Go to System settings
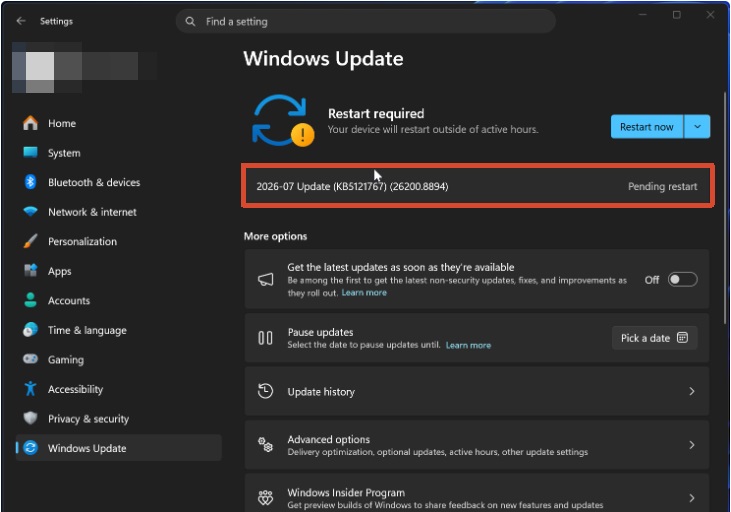This screenshot has width=731, height=512. [118, 152]
